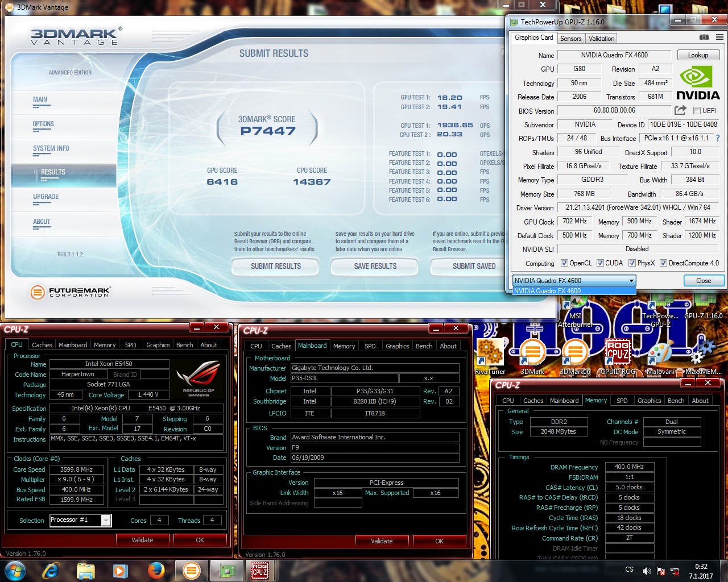
Task: Click Validate in the left CPU-Z window
Action: click(x=142, y=540)
